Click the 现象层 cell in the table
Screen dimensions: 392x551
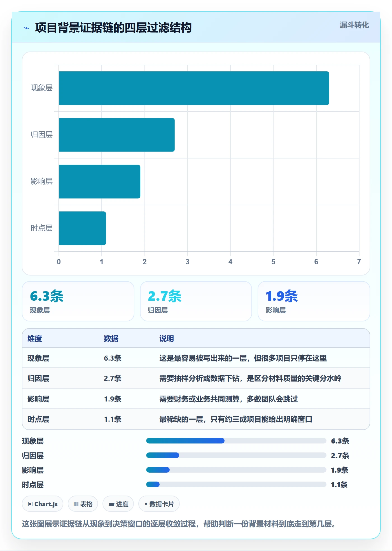click(x=38, y=358)
